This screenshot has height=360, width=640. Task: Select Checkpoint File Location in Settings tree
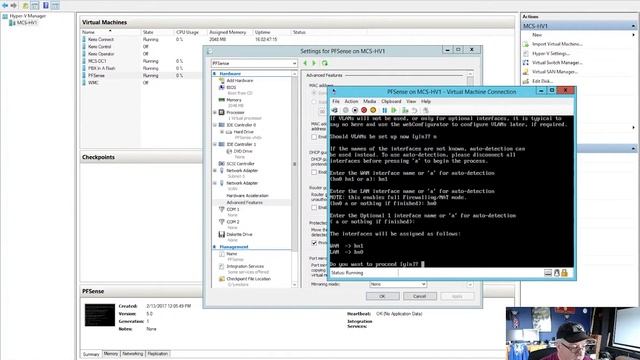coord(248,279)
